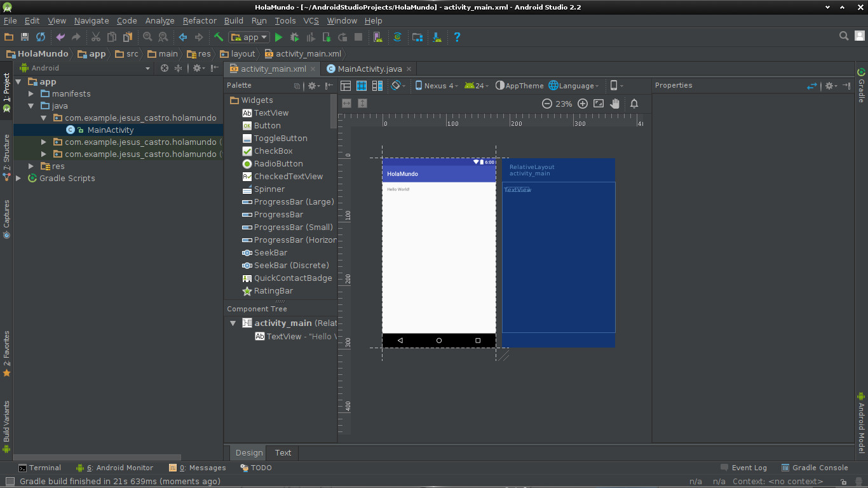The width and height of the screenshot is (868, 488).
Task: Expand the manifests folder
Action: point(31,94)
